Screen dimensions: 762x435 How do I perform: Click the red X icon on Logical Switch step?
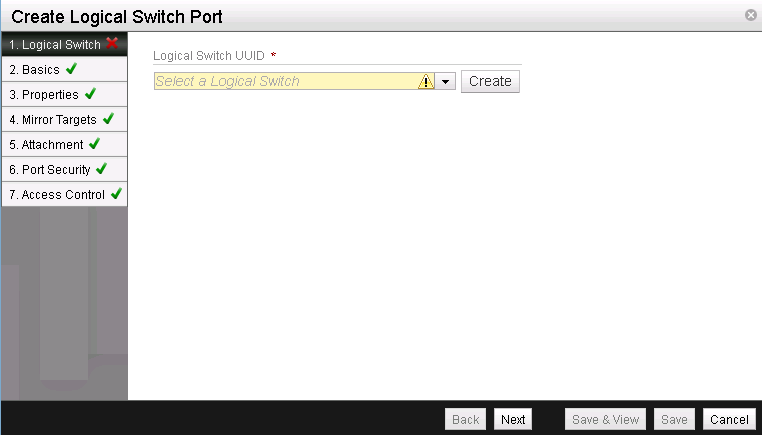pyautogui.click(x=112, y=44)
